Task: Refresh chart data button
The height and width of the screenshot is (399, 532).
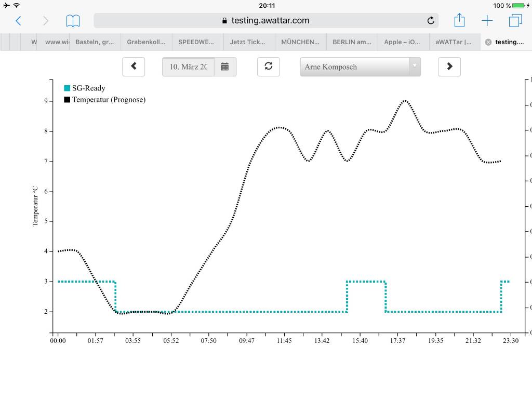Action: pyautogui.click(x=268, y=66)
